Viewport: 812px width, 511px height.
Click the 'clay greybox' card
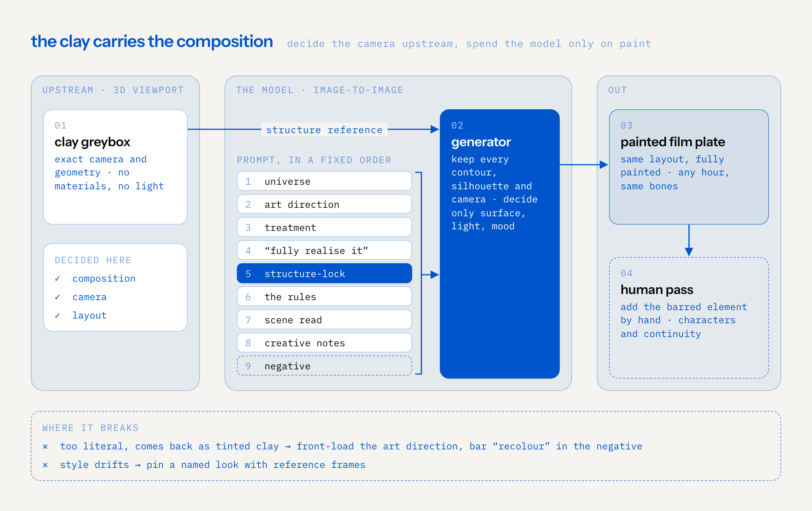[x=115, y=167]
